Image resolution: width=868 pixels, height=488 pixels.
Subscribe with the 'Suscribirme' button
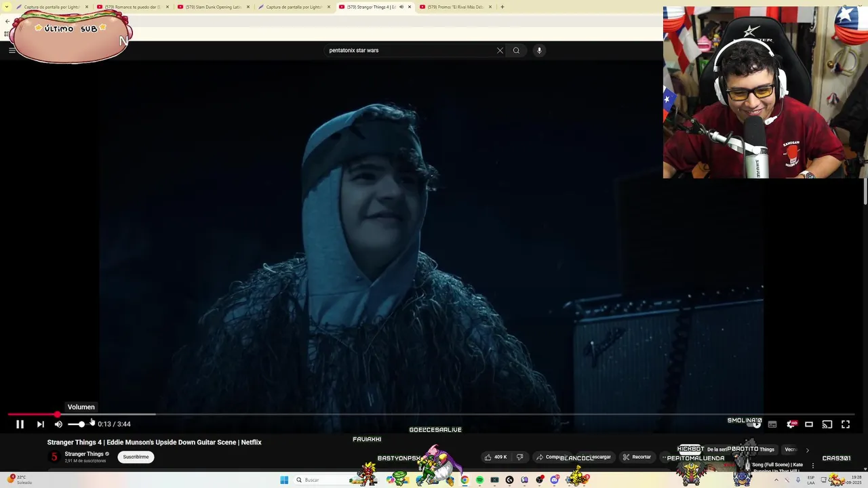coord(136,457)
